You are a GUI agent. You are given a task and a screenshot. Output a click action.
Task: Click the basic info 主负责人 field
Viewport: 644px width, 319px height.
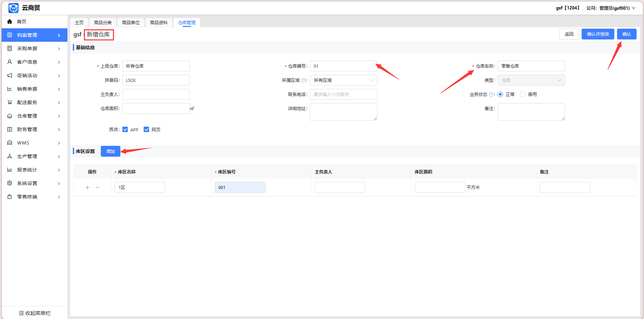tap(156, 94)
